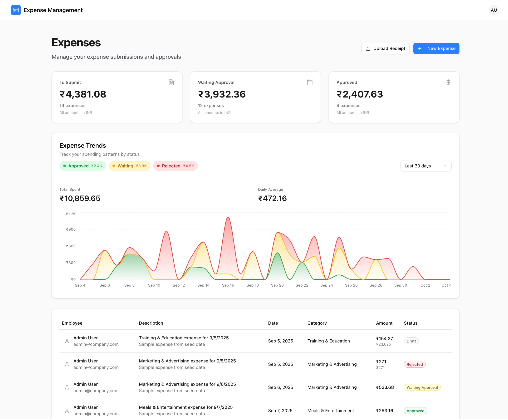Click the document icon on To Submit card
The width and height of the screenshot is (508, 420).
[171, 83]
